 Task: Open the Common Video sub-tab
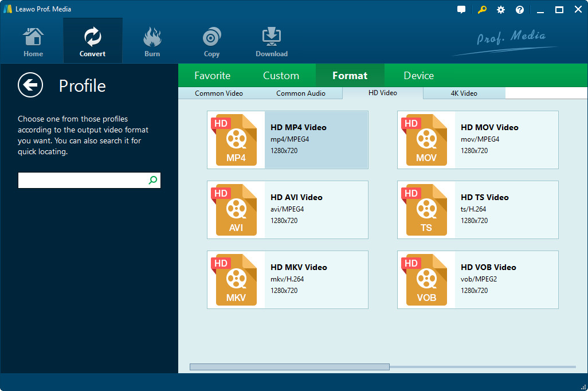[x=219, y=93]
